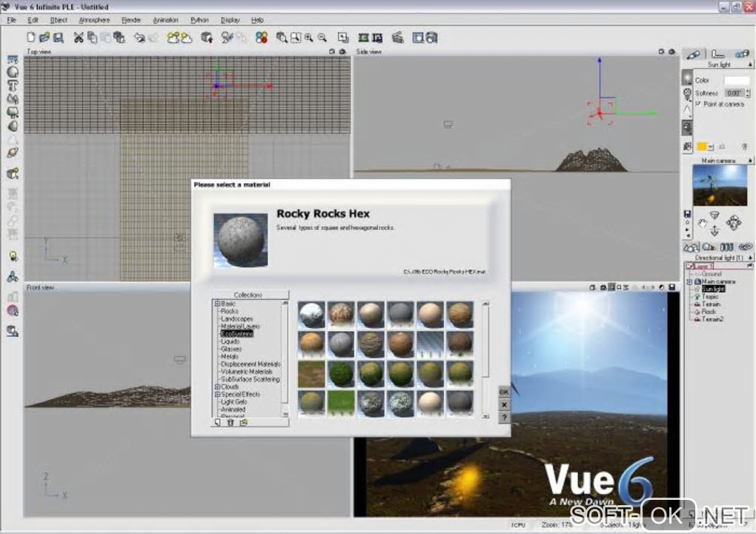Viewport: 756px width, 534px height.
Task: Click the new collection page icon
Action: [x=217, y=422]
